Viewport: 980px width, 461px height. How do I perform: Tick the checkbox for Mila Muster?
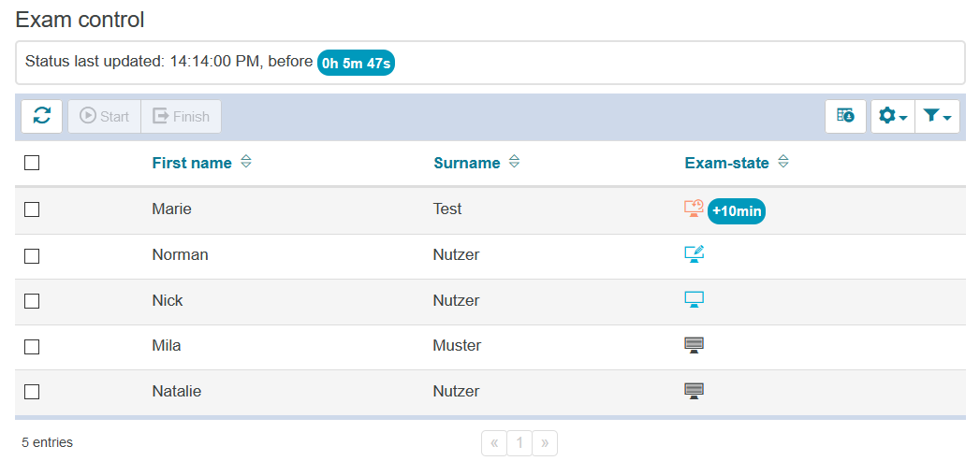(x=32, y=346)
